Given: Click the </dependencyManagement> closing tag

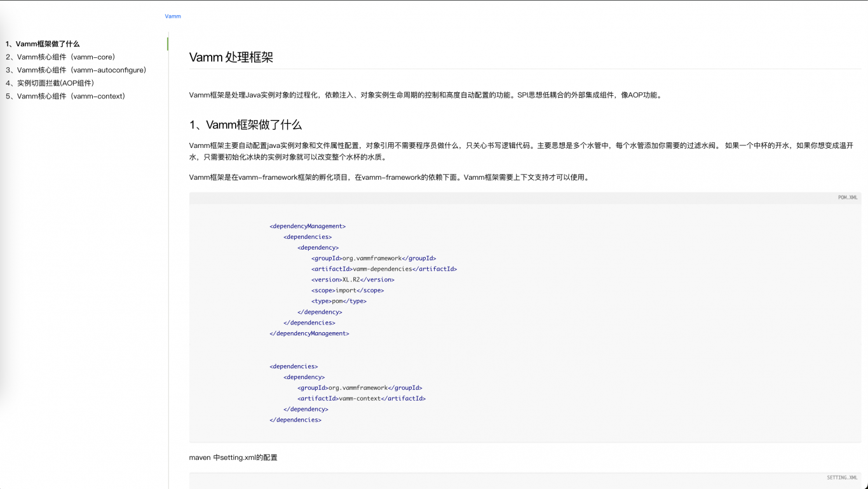Looking at the screenshot, I should pos(309,333).
